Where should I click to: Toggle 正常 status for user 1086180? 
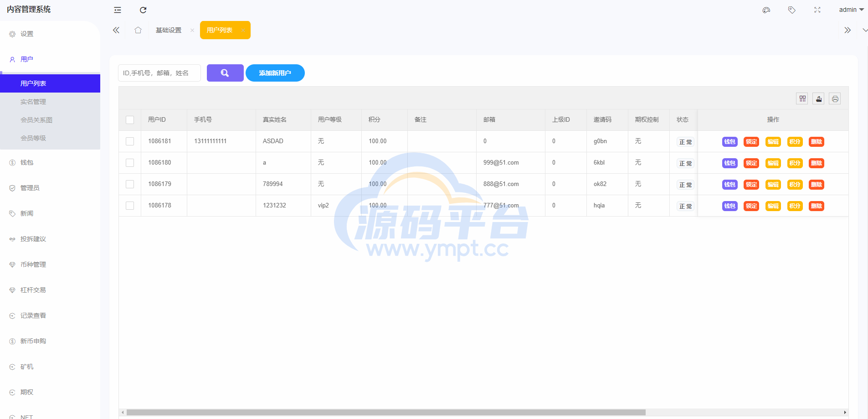pyautogui.click(x=685, y=163)
